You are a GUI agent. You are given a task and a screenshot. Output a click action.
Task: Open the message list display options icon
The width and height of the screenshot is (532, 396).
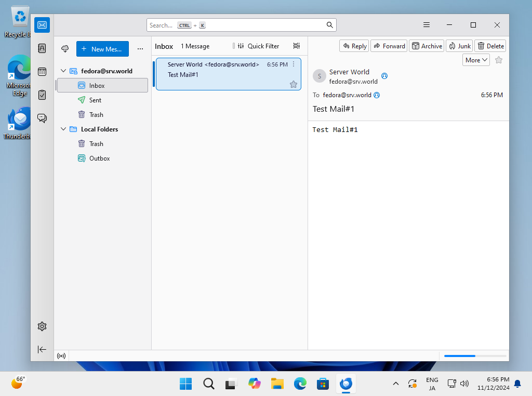click(297, 46)
